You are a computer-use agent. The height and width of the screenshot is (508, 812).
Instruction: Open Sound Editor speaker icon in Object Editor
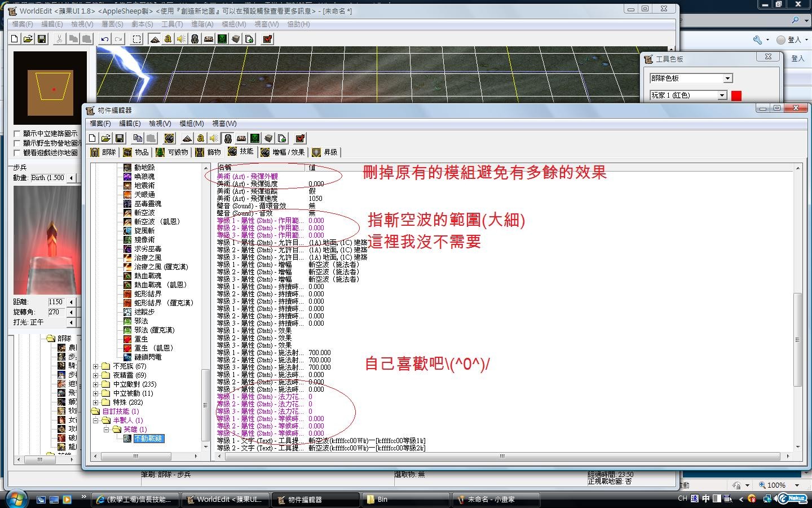tap(214, 138)
